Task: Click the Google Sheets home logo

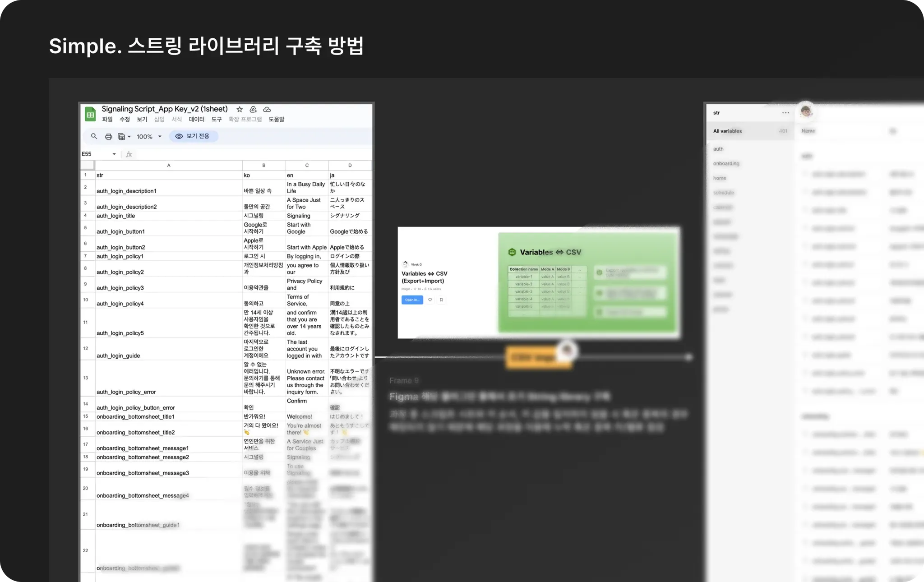Action: tap(90, 114)
